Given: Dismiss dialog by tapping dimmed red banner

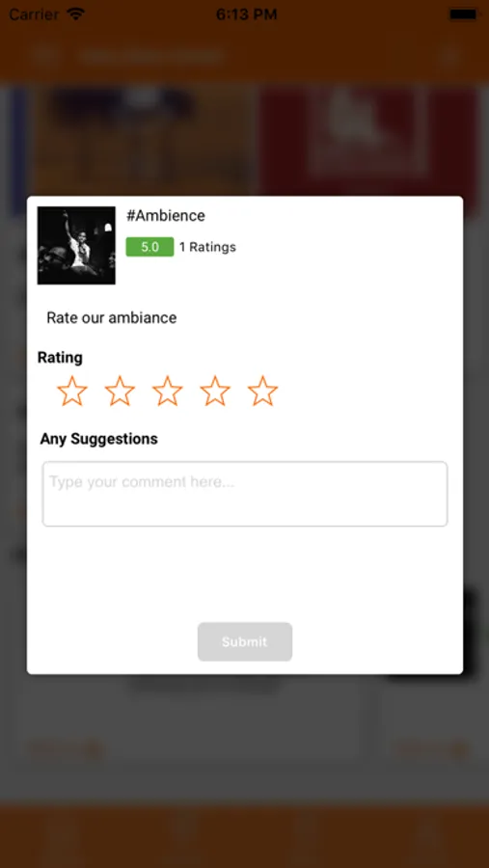Looking at the screenshot, I should [368, 141].
